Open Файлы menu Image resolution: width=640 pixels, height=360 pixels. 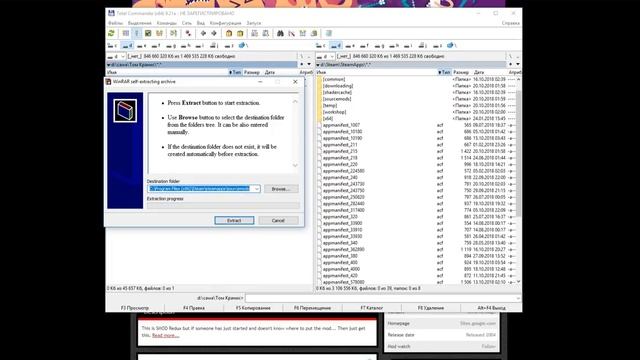(116, 23)
